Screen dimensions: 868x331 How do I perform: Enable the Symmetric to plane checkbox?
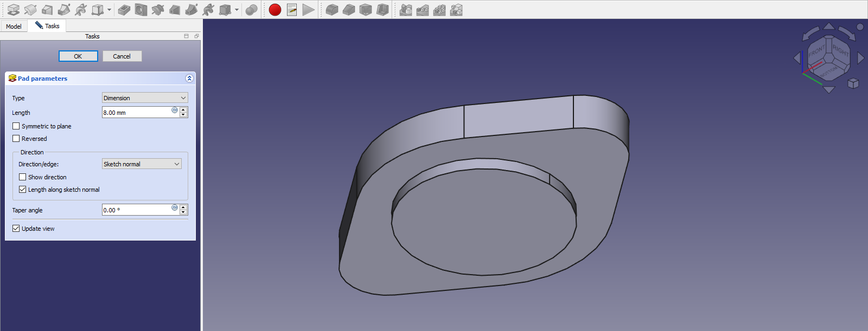pyautogui.click(x=16, y=126)
